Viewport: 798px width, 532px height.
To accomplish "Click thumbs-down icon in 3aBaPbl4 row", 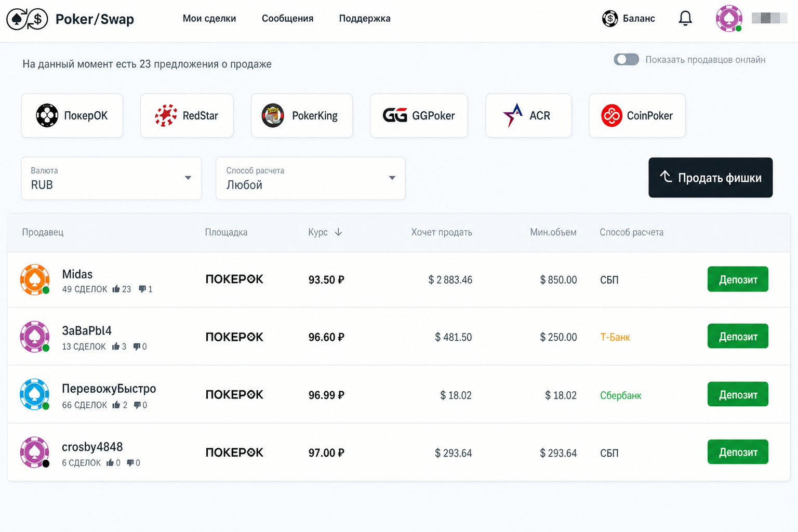I will click(137, 347).
